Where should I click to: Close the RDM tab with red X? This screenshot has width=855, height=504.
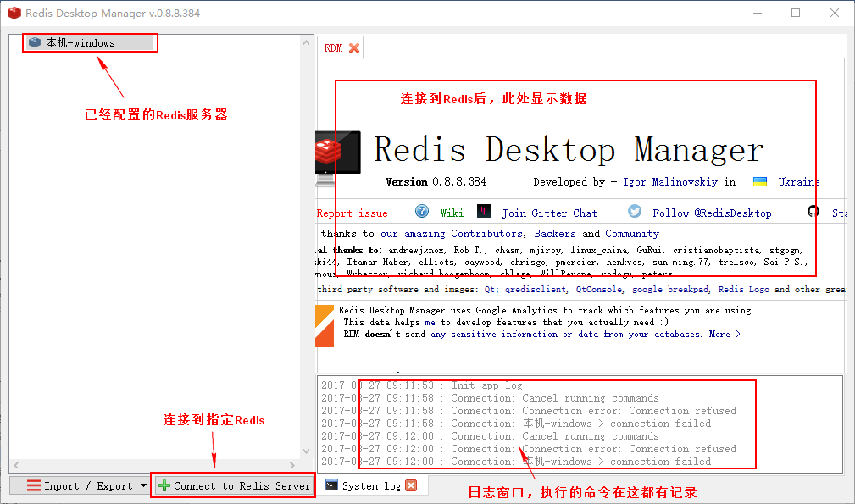pyautogui.click(x=354, y=48)
